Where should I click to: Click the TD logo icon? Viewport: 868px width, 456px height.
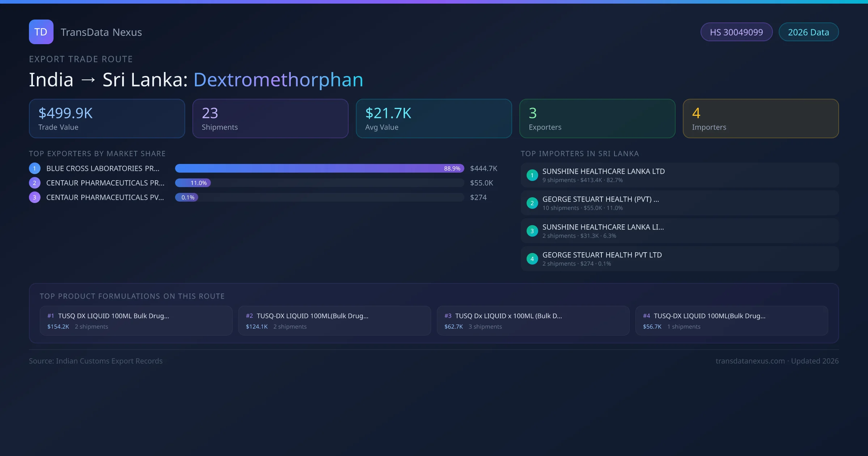pyautogui.click(x=41, y=32)
